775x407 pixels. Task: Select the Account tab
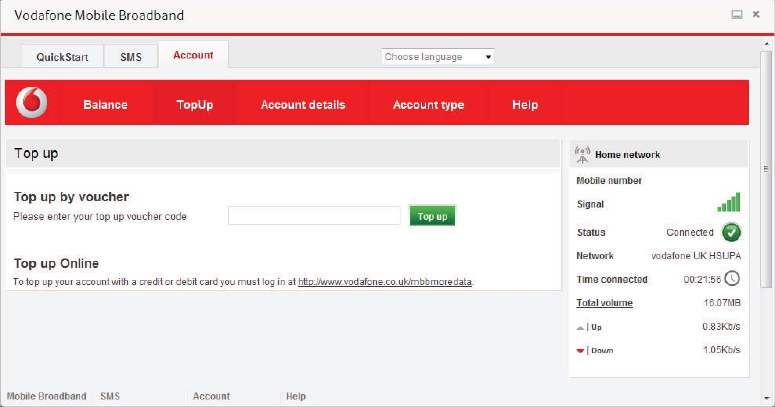coord(193,55)
